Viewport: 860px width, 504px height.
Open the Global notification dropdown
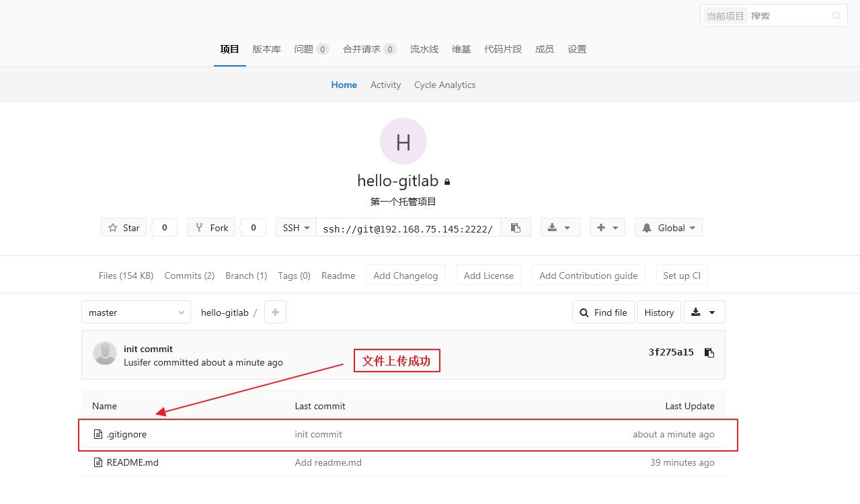click(x=668, y=228)
